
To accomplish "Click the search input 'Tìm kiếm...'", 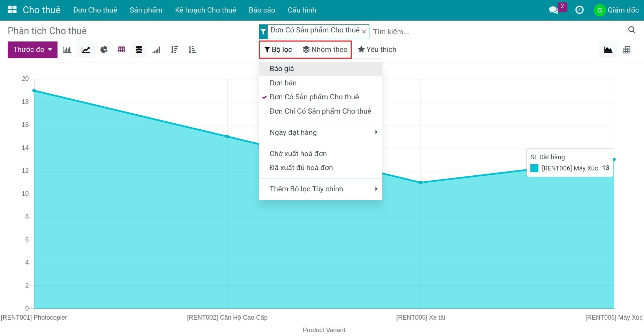I will (498, 32).
